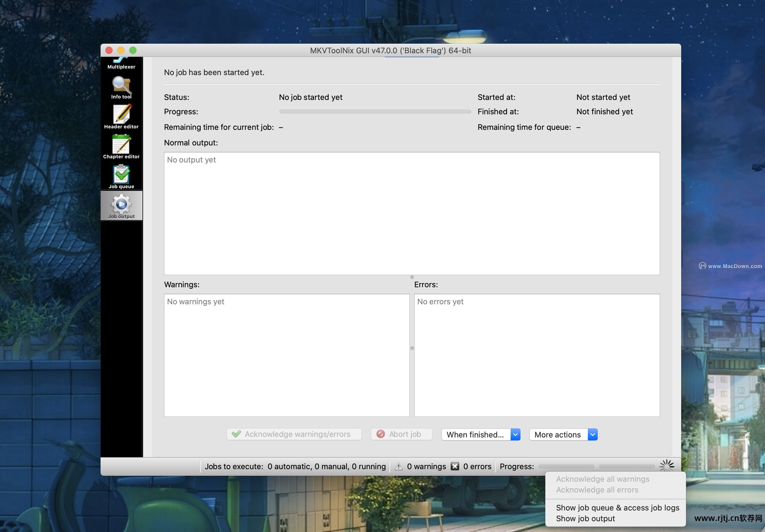Choose Acknowledge all errors menu entry
765x532 pixels.
(x=597, y=490)
